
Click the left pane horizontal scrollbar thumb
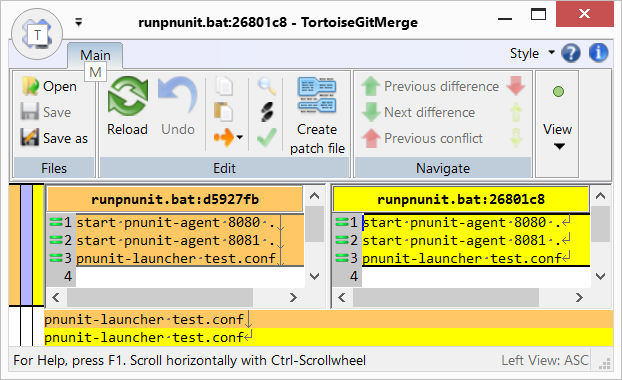160,297
